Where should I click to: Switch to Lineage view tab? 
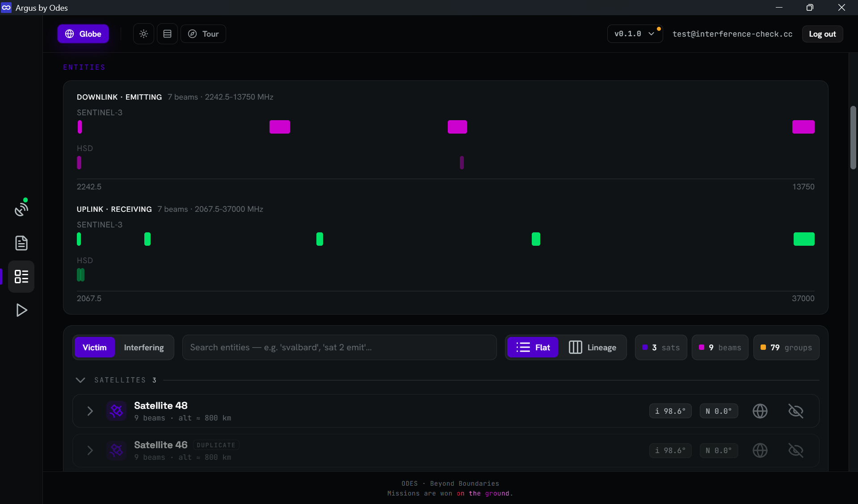pyautogui.click(x=592, y=348)
